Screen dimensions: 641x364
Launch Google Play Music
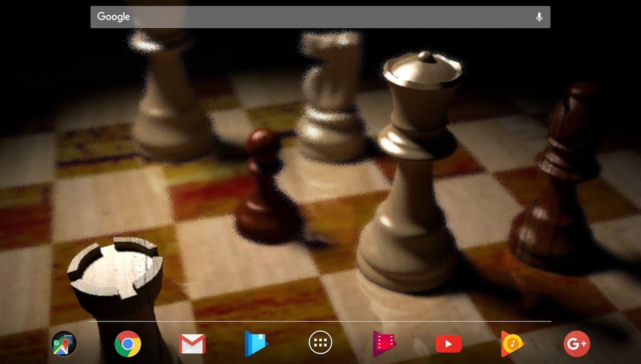[x=512, y=344]
